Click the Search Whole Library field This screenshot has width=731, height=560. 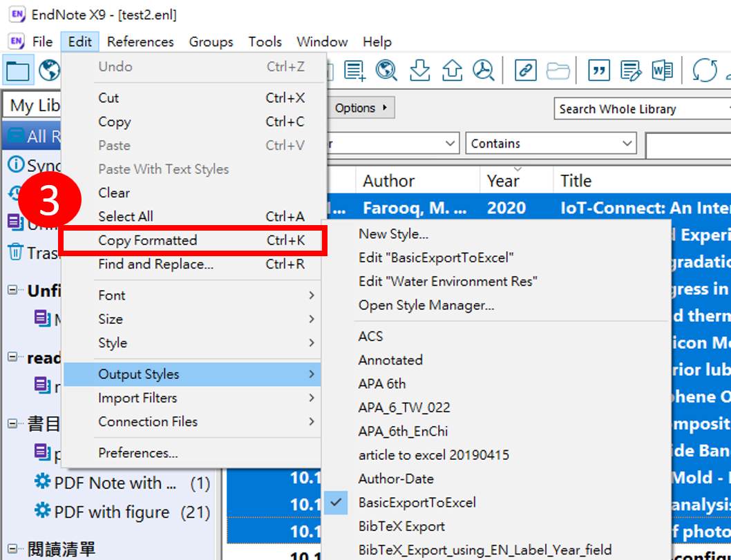point(643,109)
